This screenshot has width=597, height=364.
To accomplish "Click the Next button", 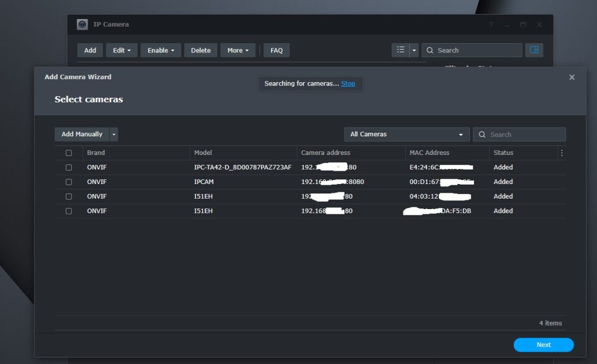I will pyautogui.click(x=543, y=345).
